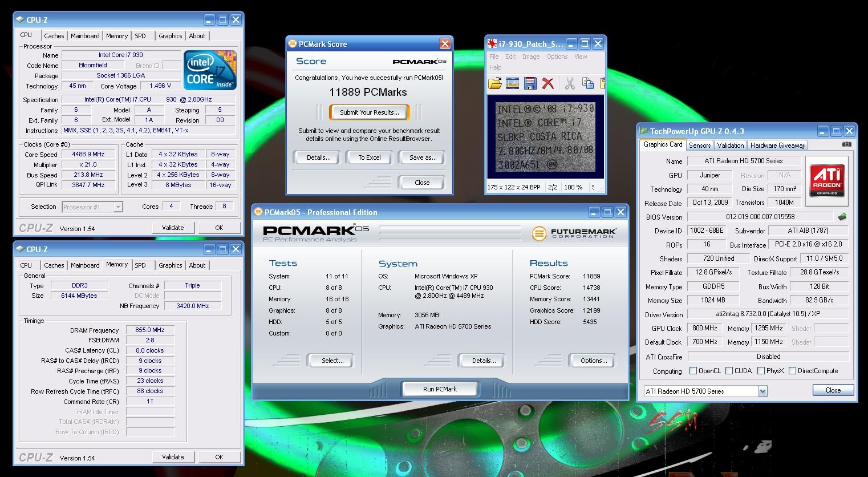
Task: Click Submit Your Results button
Action: click(370, 112)
